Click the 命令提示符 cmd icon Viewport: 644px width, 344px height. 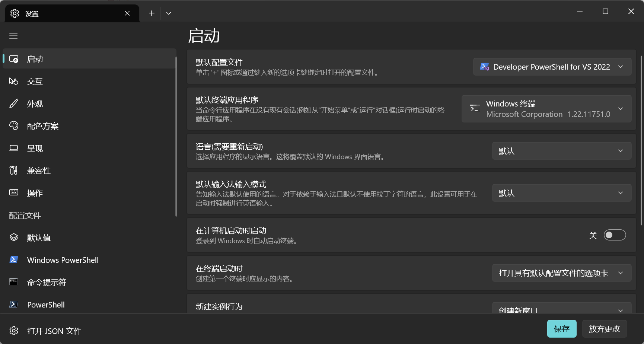click(x=14, y=282)
